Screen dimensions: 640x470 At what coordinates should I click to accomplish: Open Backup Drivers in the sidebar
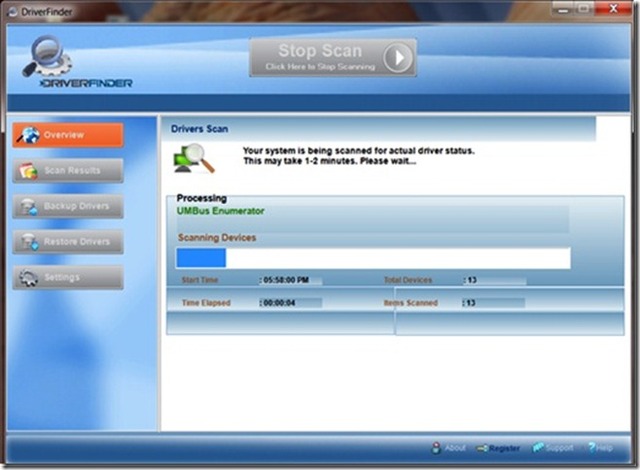click(x=68, y=206)
